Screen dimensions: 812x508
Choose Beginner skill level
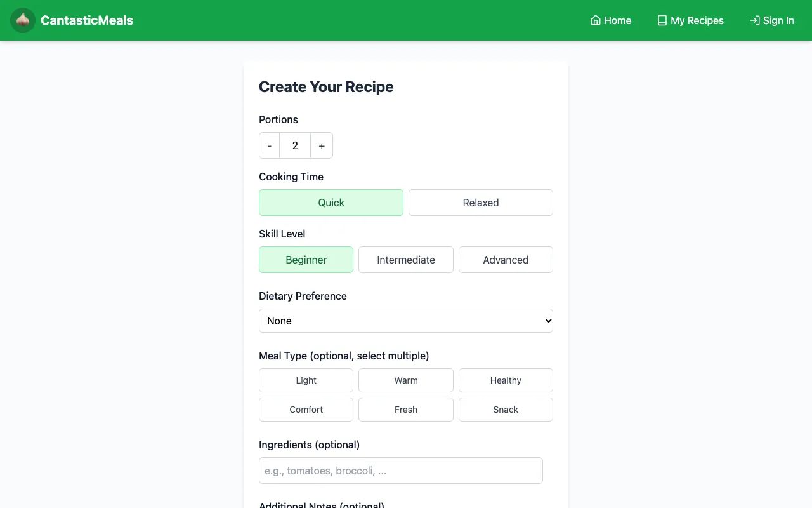point(306,260)
